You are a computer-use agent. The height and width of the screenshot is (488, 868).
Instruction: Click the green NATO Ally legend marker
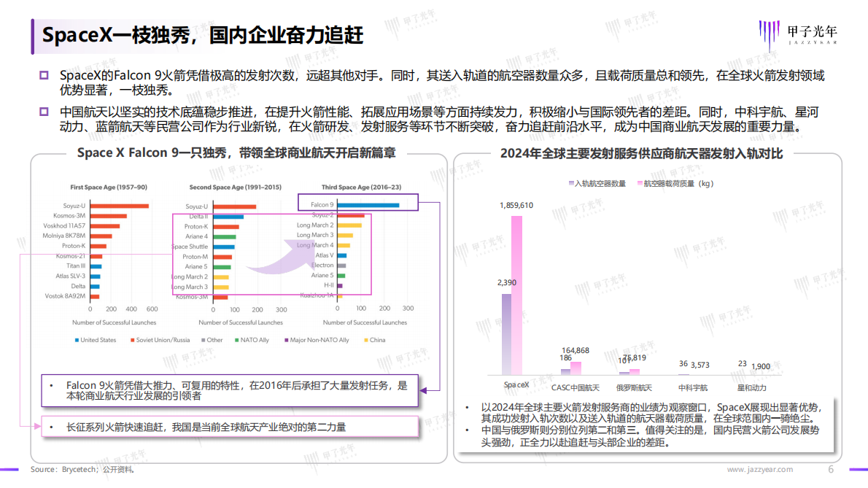click(236, 340)
